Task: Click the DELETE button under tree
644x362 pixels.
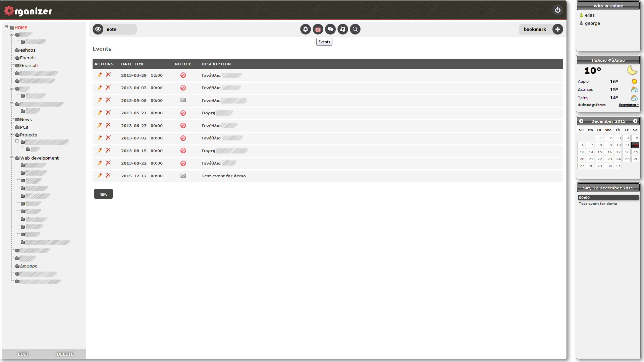Action: 65,354
